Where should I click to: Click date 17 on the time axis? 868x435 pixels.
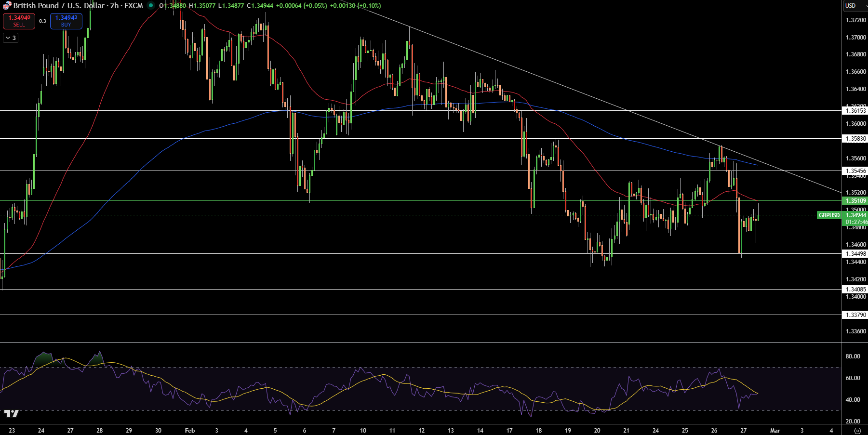509,430
